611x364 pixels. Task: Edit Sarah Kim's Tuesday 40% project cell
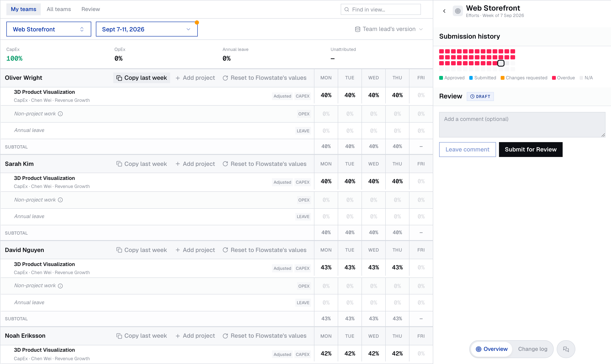350,182
